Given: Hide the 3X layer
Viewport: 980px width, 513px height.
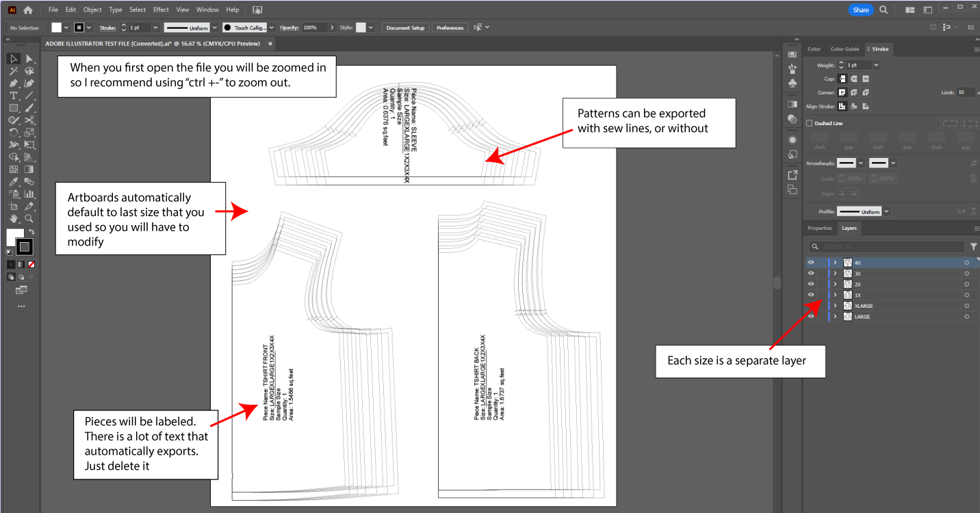Looking at the screenshot, I should pyautogui.click(x=811, y=273).
